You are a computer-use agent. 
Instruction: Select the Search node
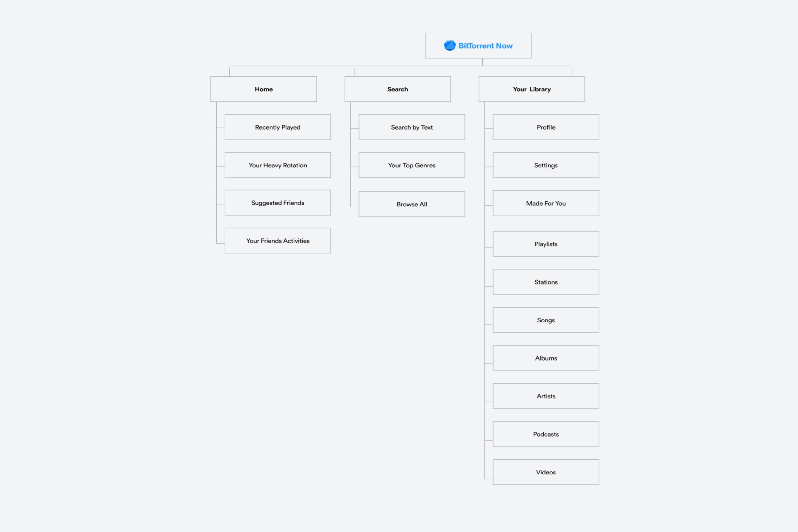pos(398,89)
